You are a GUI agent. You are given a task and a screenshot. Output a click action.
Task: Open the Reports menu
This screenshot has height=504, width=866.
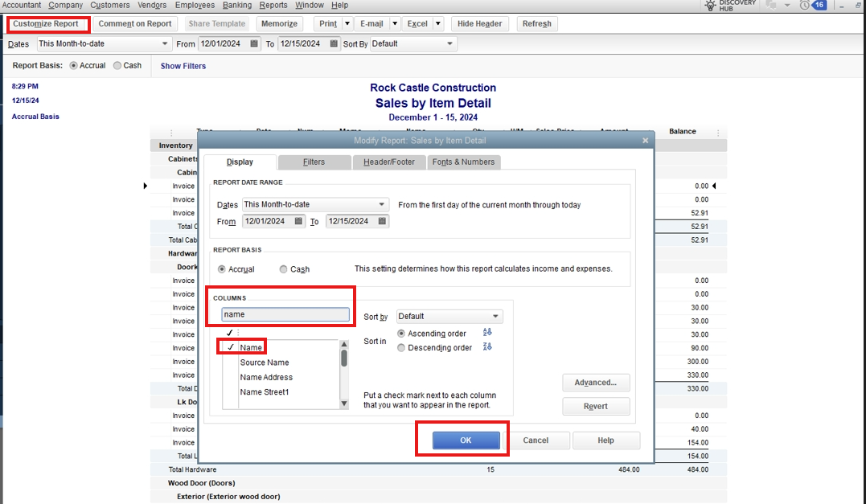(x=273, y=5)
